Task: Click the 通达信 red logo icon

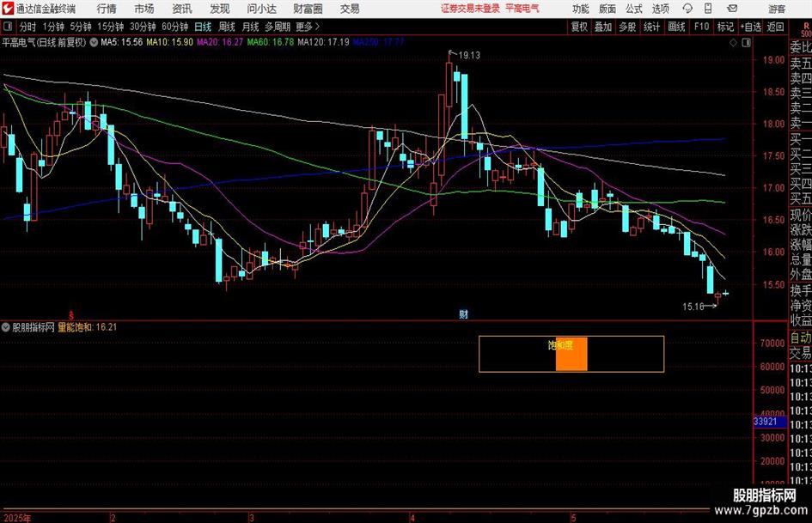Action: tap(7, 9)
